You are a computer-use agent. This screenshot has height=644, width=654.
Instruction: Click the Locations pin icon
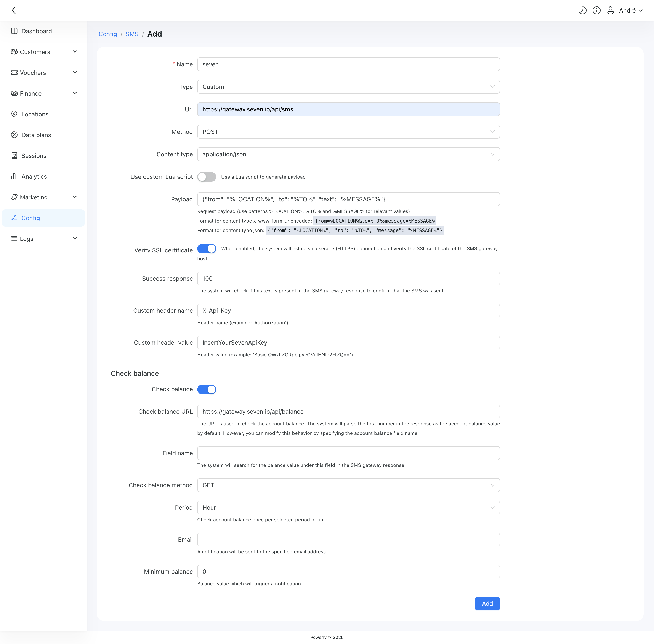tap(14, 114)
